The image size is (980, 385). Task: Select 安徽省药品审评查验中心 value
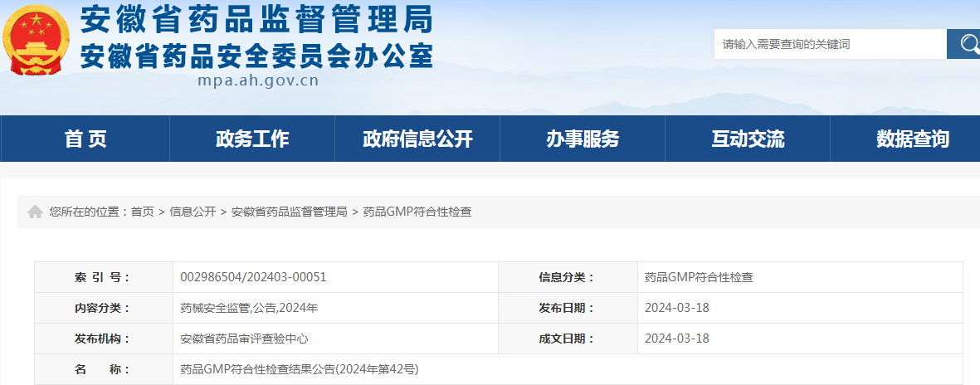(244, 339)
